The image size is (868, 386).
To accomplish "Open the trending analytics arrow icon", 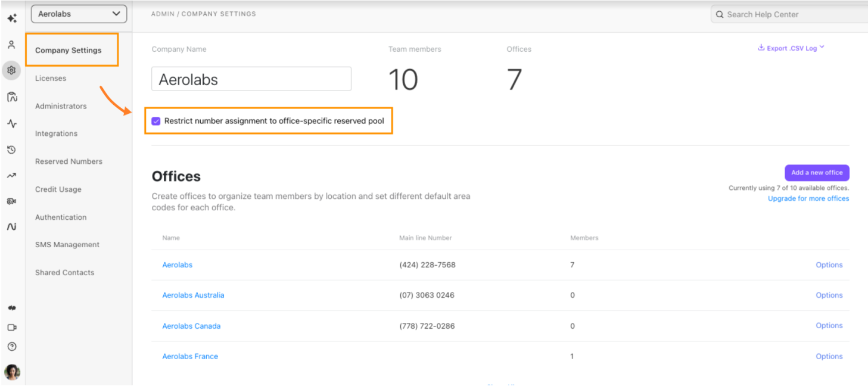I will pyautogui.click(x=11, y=176).
